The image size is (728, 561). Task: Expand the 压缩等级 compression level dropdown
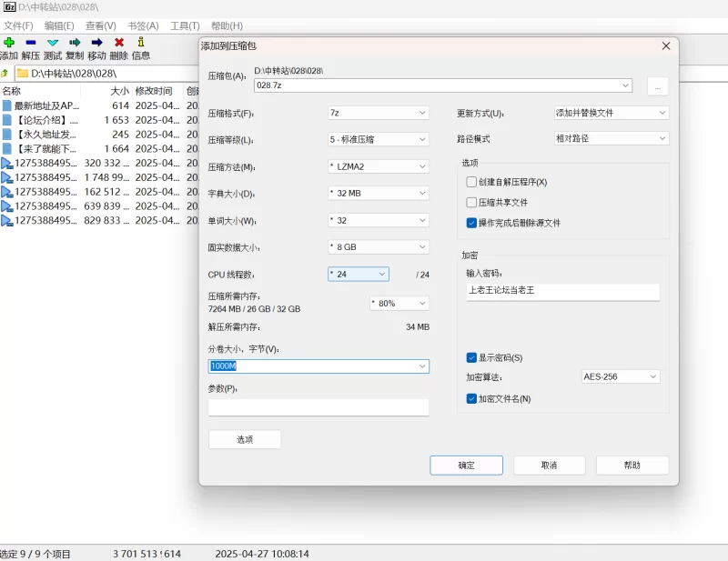click(378, 140)
